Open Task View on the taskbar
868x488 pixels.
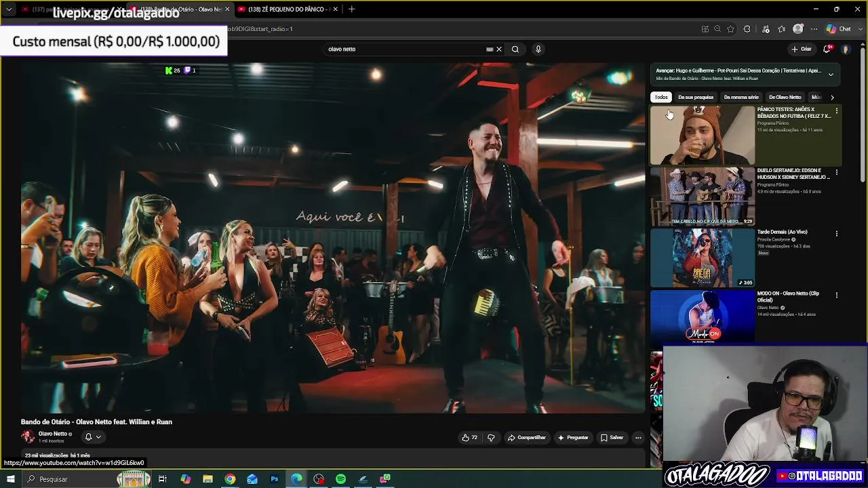(x=163, y=479)
